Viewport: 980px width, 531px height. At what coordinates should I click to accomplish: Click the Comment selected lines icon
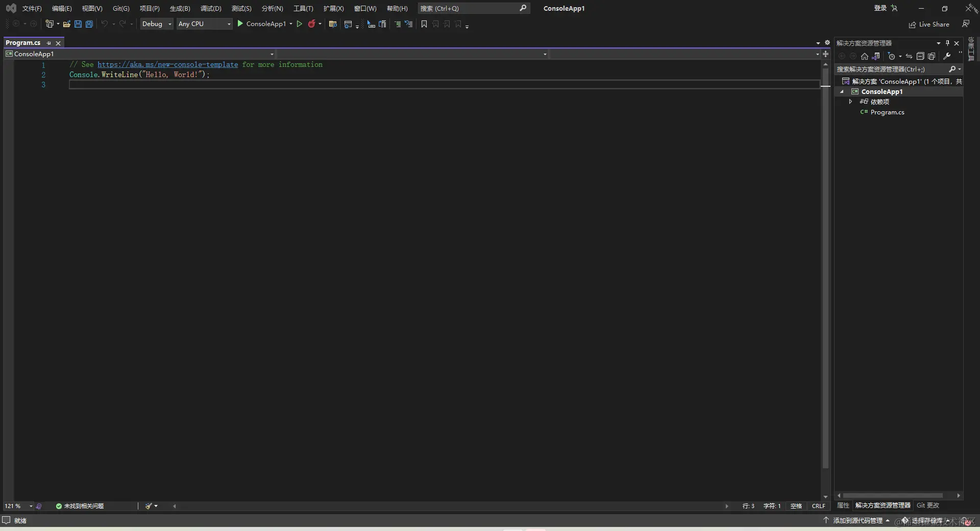(x=398, y=24)
